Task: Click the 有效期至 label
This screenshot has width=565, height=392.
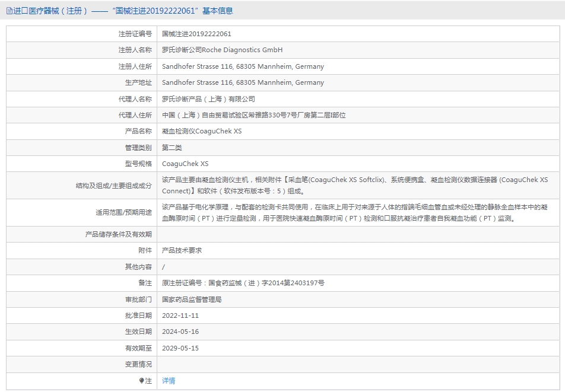Action: [x=138, y=348]
